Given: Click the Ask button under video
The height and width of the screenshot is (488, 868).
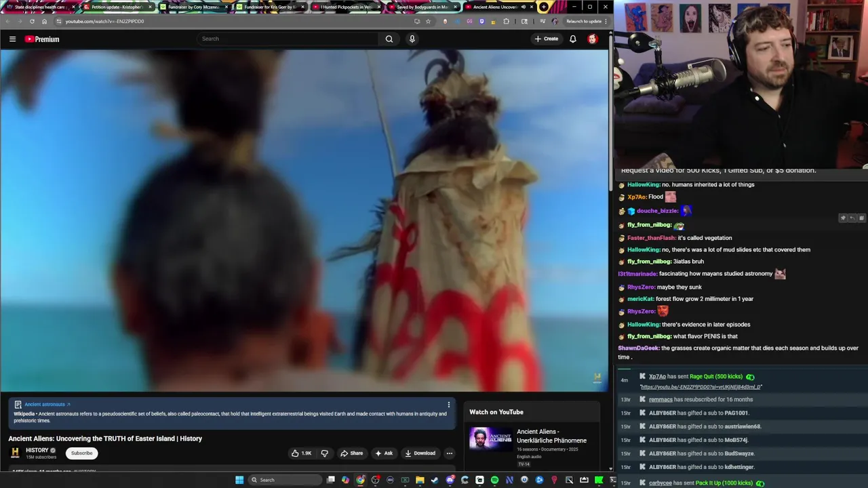Looking at the screenshot, I should 384,453.
